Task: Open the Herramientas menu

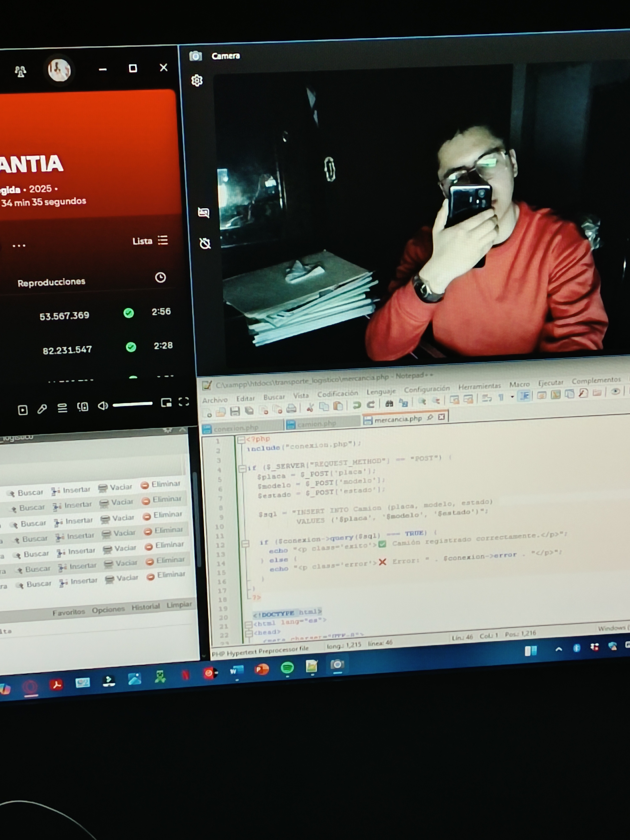Action: (480, 386)
